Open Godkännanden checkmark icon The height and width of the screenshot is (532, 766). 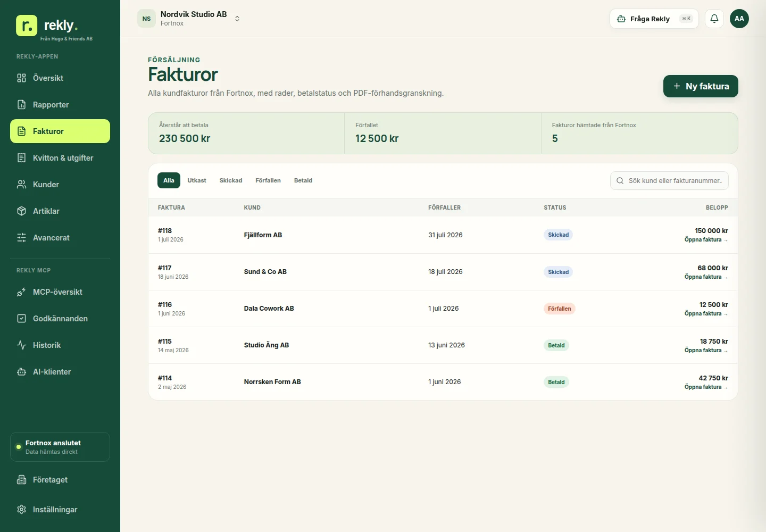point(21,319)
